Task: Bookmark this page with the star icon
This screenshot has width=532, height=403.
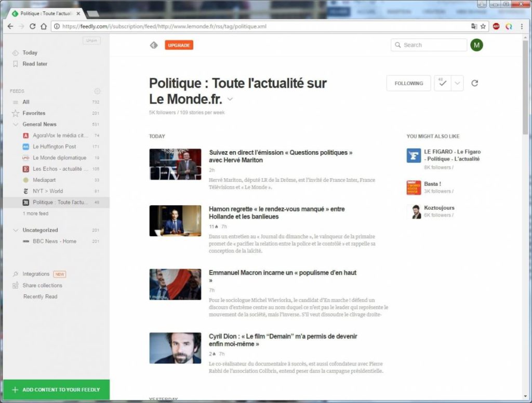Action: tap(483, 26)
